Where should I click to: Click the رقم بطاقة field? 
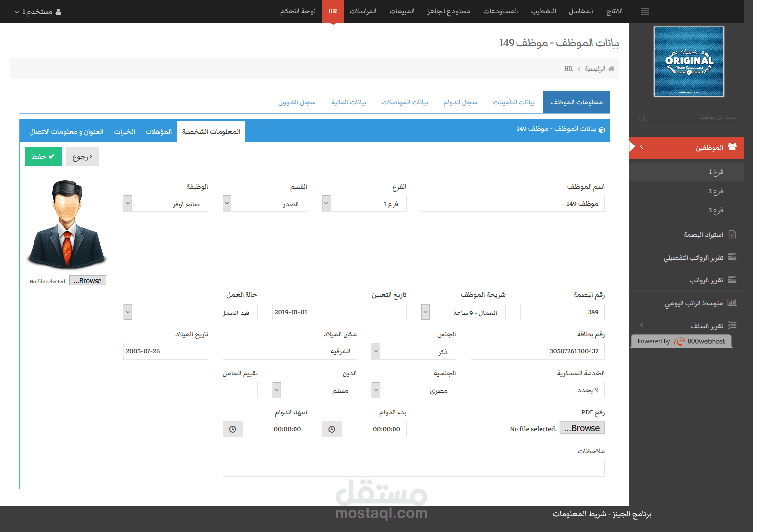tap(538, 351)
